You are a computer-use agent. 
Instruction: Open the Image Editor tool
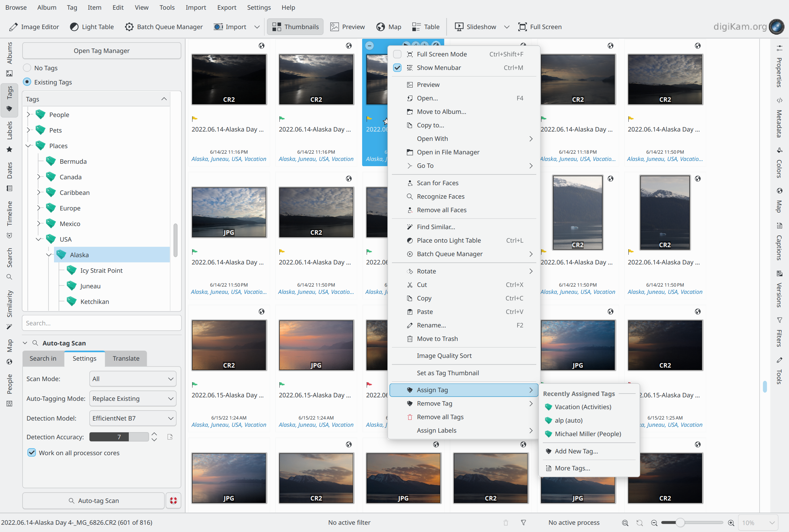34,27
